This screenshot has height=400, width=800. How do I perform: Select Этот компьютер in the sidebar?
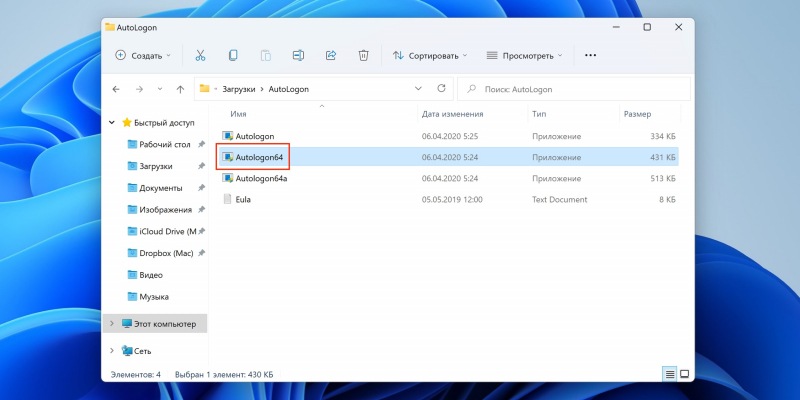pyautogui.click(x=165, y=323)
